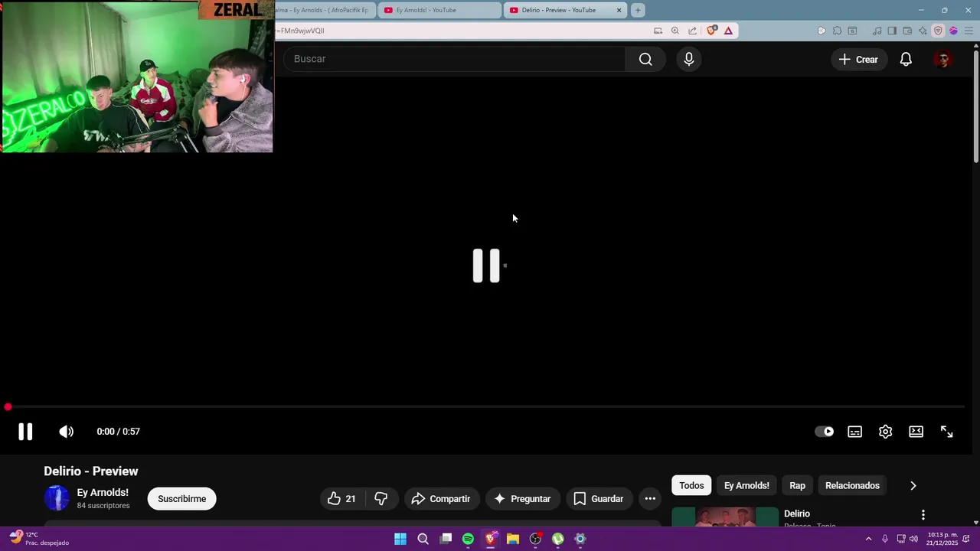Open the music playlist note icon
The image size is (980, 551).
(877, 31)
